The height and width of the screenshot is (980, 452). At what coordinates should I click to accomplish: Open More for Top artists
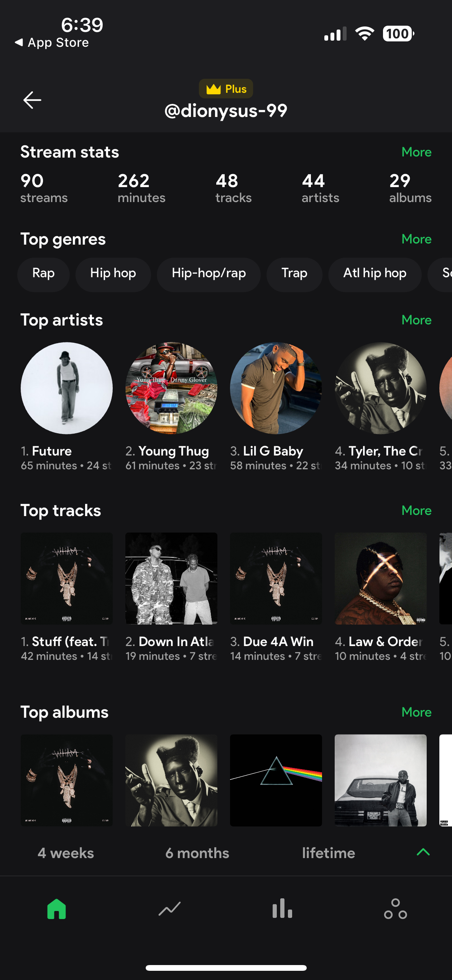pos(416,320)
